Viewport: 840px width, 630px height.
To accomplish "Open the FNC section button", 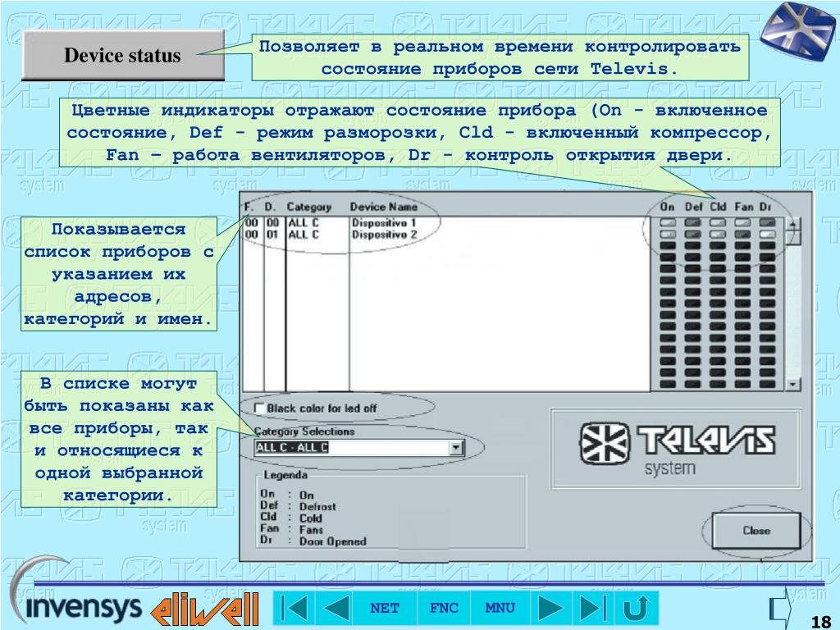I will click(444, 608).
